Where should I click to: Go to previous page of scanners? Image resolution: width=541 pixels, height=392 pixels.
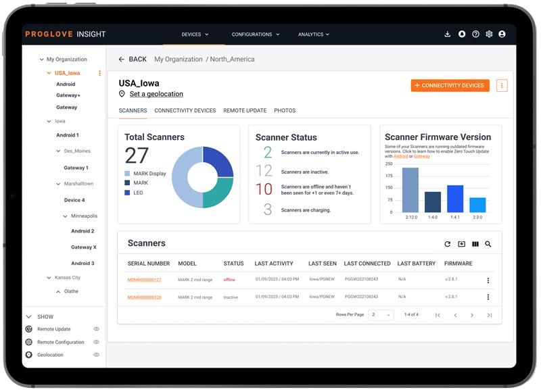[x=455, y=315]
